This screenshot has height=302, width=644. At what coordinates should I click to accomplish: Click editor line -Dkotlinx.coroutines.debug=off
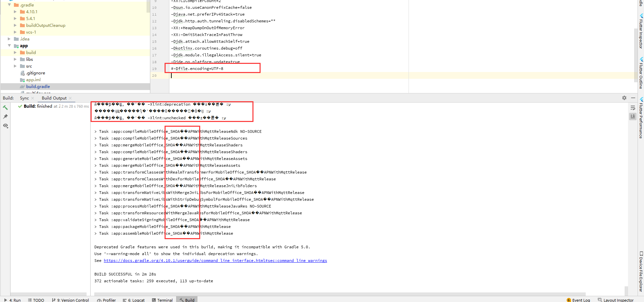[207, 48]
